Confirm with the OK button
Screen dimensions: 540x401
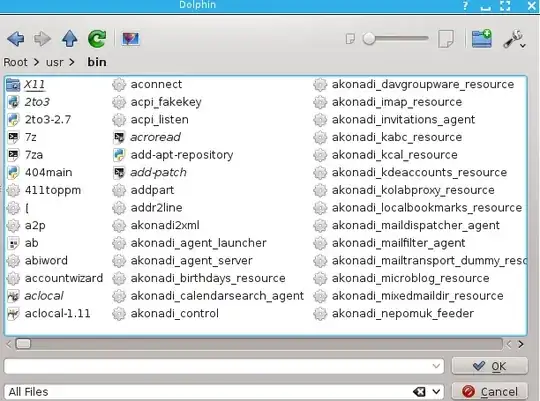tap(489, 366)
